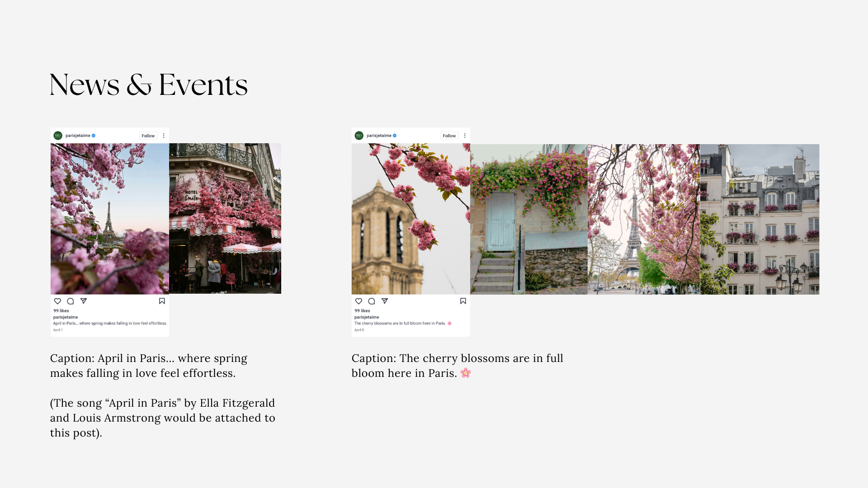The height and width of the screenshot is (488, 868).
Task: Open comments on the April 1 post
Action: pyautogui.click(x=70, y=301)
